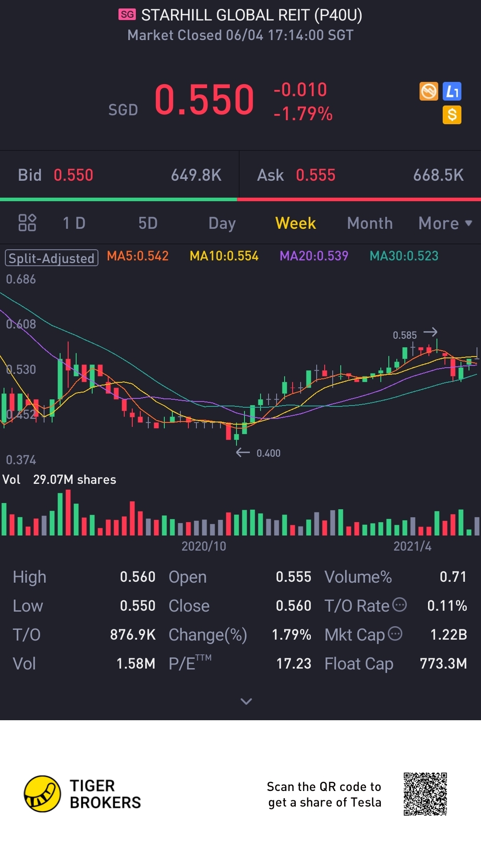Tap the orange no-short-selling badge icon
Image resolution: width=481 pixels, height=868 pixels.
point(429,92)
